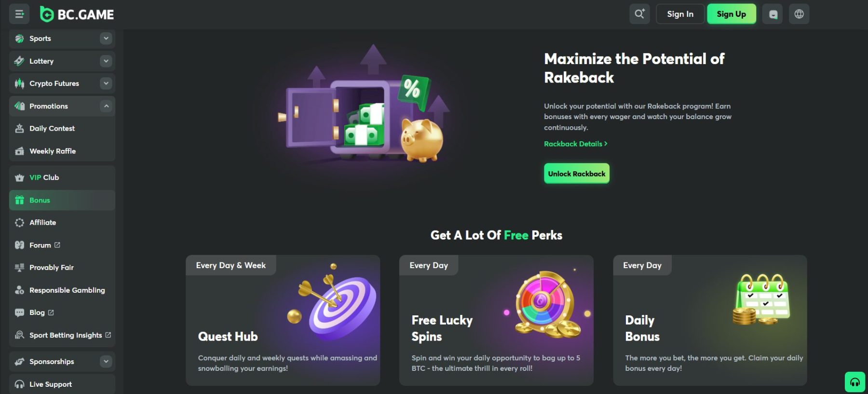Go to the BC.GAME logo home
868x394 pixels.
pyautogui.click(x=77, y=14)
